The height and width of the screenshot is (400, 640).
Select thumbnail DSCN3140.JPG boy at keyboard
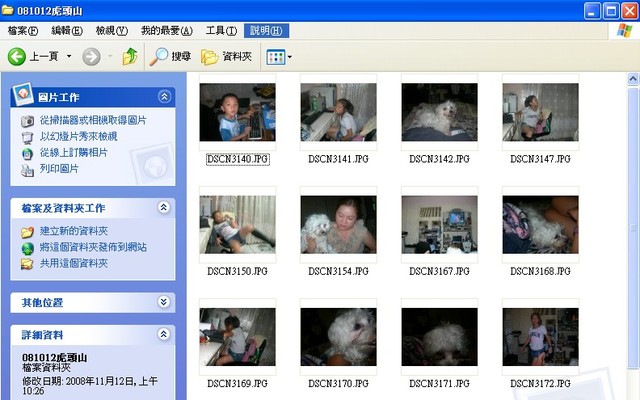coord(238,112)
